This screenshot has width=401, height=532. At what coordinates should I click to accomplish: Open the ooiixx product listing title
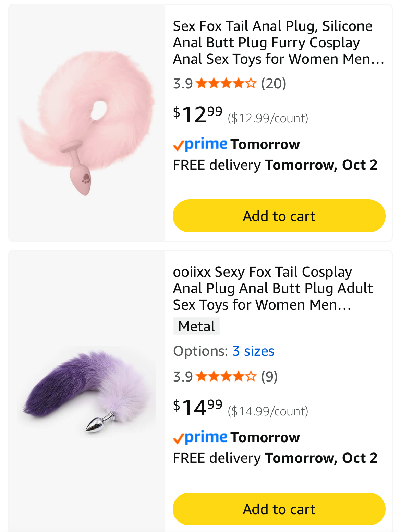272,288
